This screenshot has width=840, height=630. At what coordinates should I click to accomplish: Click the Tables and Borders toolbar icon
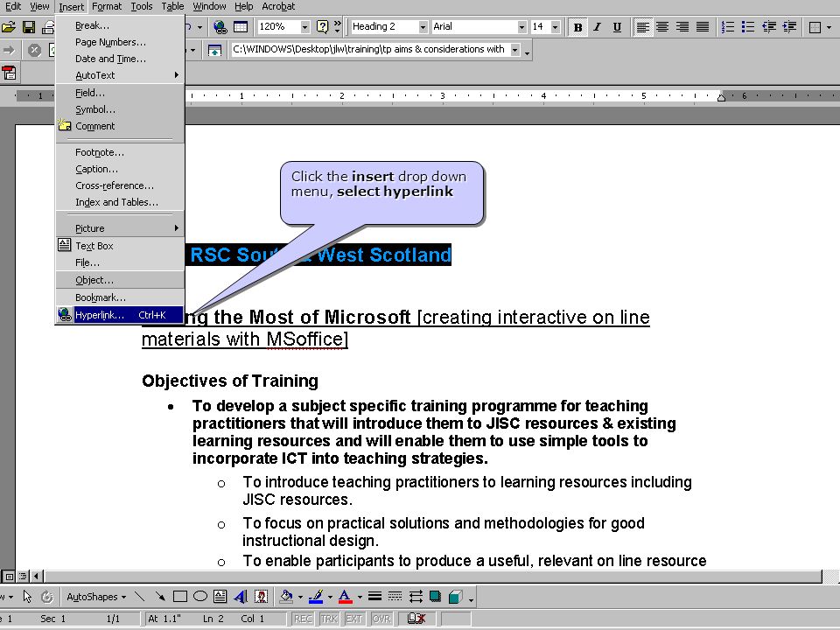click(241, 27)
